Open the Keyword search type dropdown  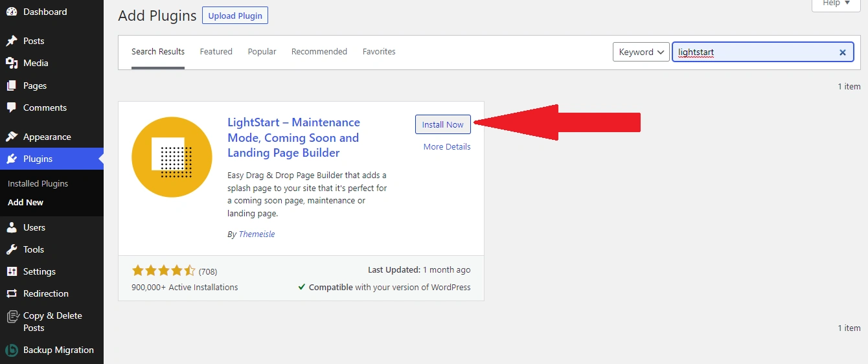[x=641, y=52]
